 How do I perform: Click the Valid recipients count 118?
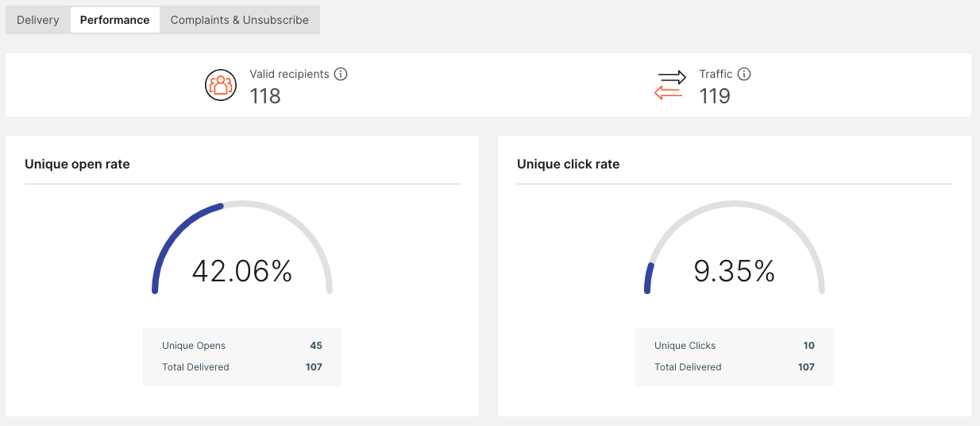[x=265, y=96]
